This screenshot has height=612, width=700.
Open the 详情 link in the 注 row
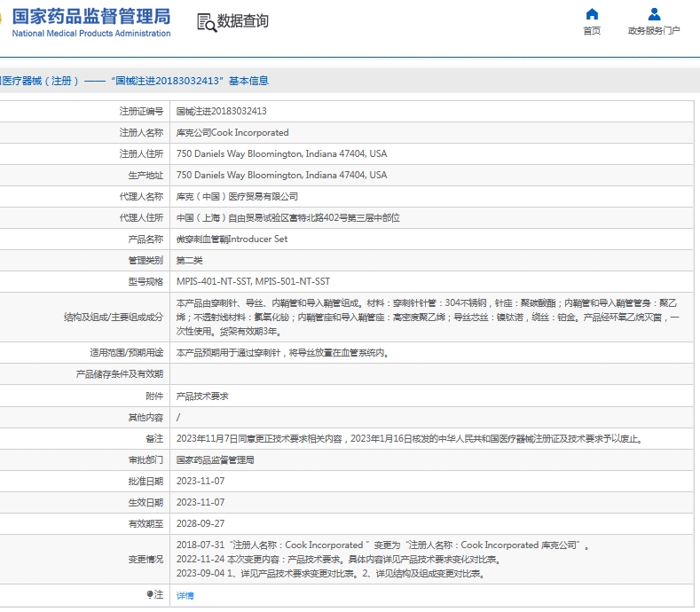pos(185,595)
